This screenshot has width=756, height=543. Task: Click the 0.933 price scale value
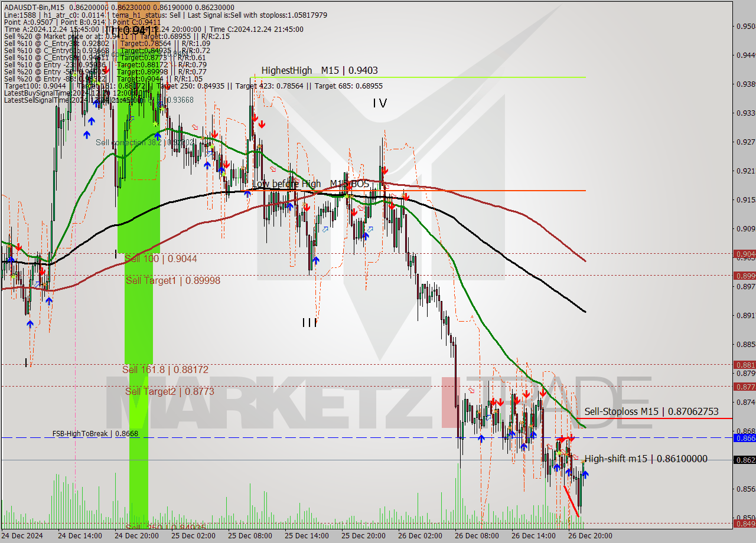coord(745,113)
